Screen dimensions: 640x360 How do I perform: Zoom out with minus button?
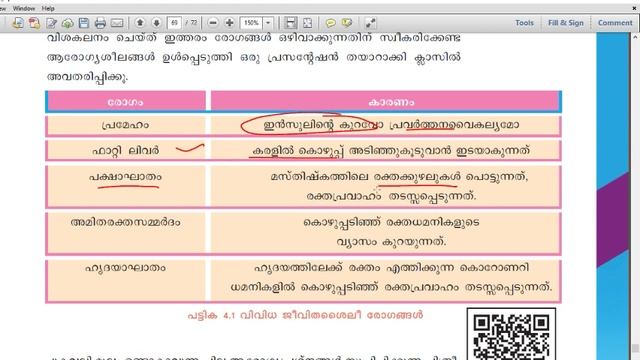point(213,23)
